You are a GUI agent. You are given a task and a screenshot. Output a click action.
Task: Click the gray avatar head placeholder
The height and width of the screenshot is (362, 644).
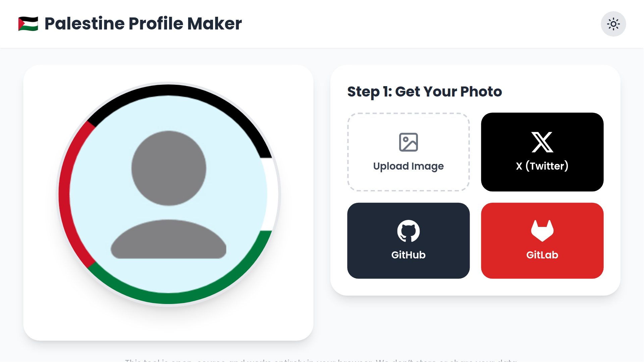pyautogui.click(x=169, y=168)
